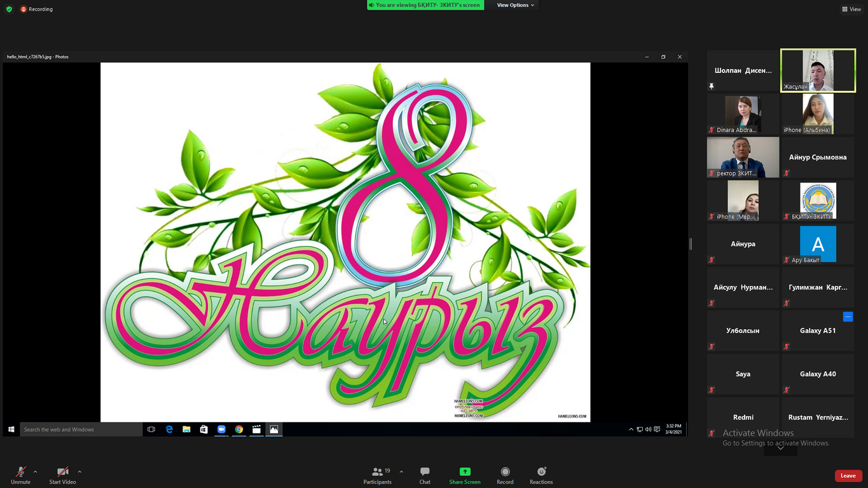
Task: Click the red Leave button
Action: 848,476
